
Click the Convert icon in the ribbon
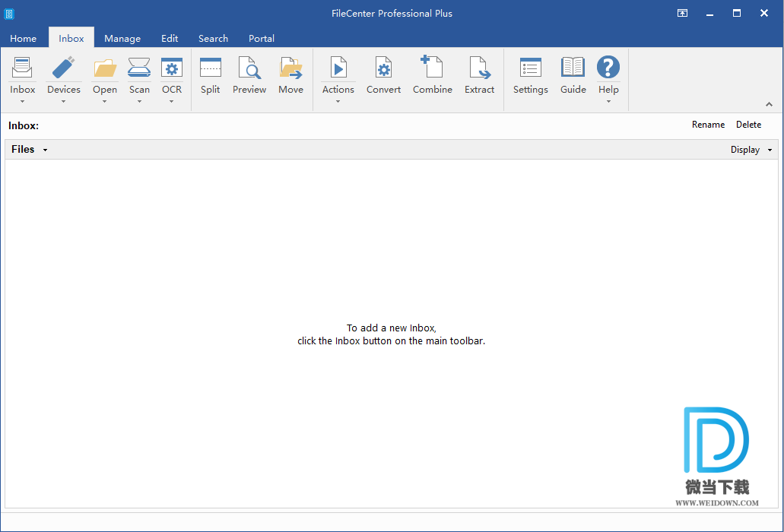(x=383, y=68)
